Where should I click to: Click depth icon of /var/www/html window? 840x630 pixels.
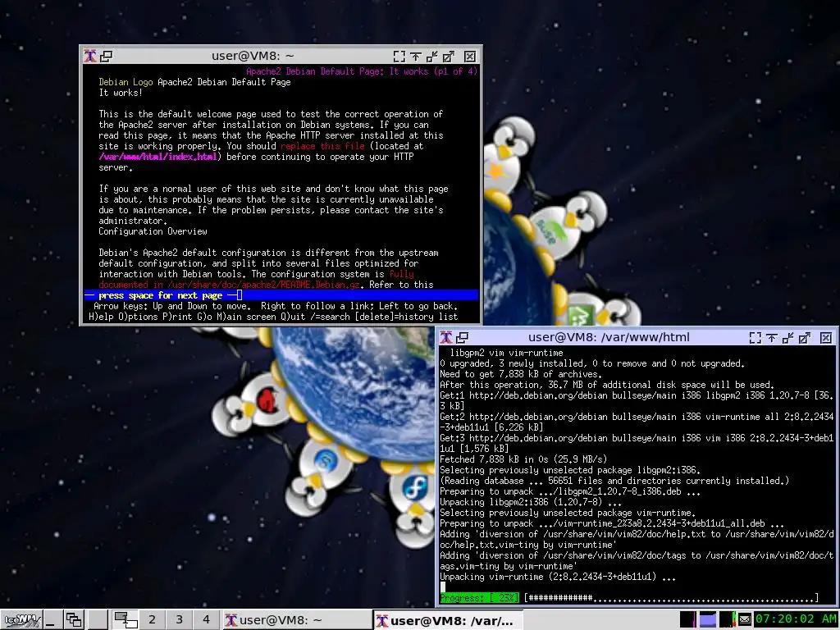tap(463, 337)
